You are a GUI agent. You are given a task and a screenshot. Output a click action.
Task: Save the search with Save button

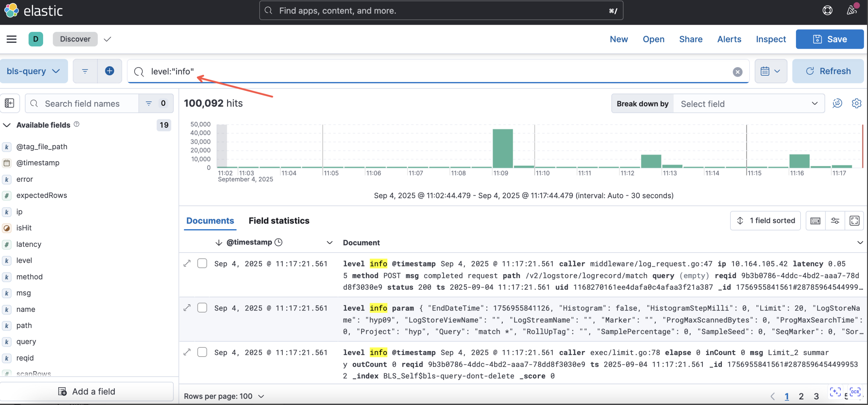pos(830,39)
